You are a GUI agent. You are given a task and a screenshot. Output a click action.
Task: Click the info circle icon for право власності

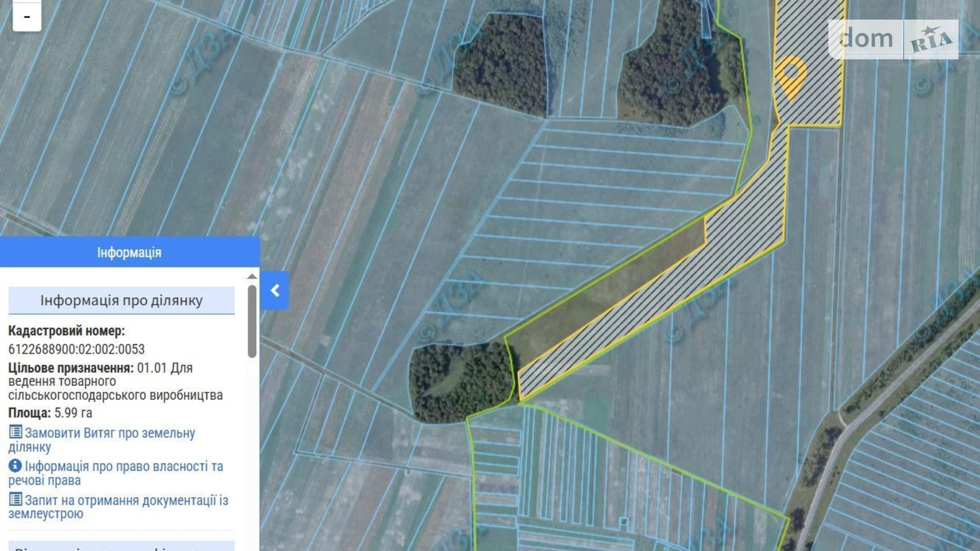pyautogui.click(x=15, y=466)
